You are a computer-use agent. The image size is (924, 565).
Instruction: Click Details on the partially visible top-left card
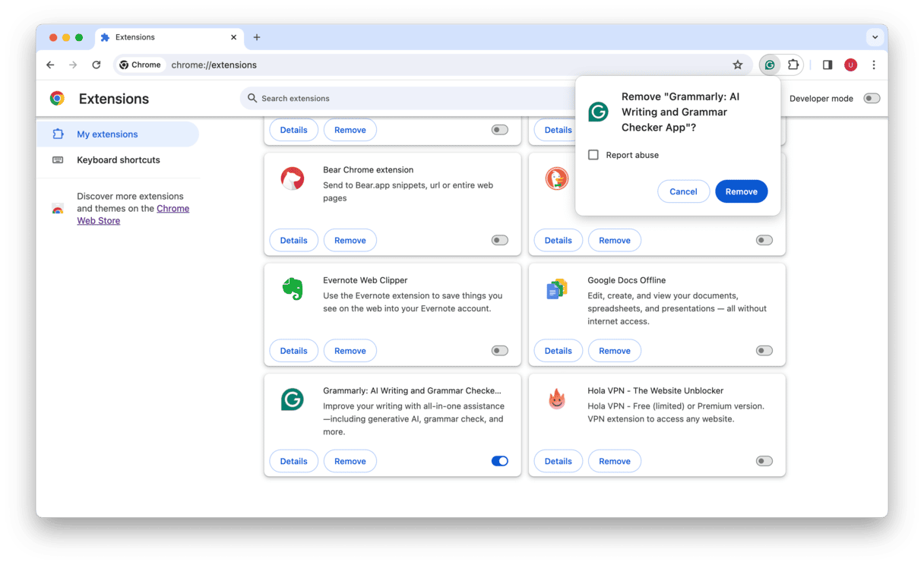click(x=293, y=130)
